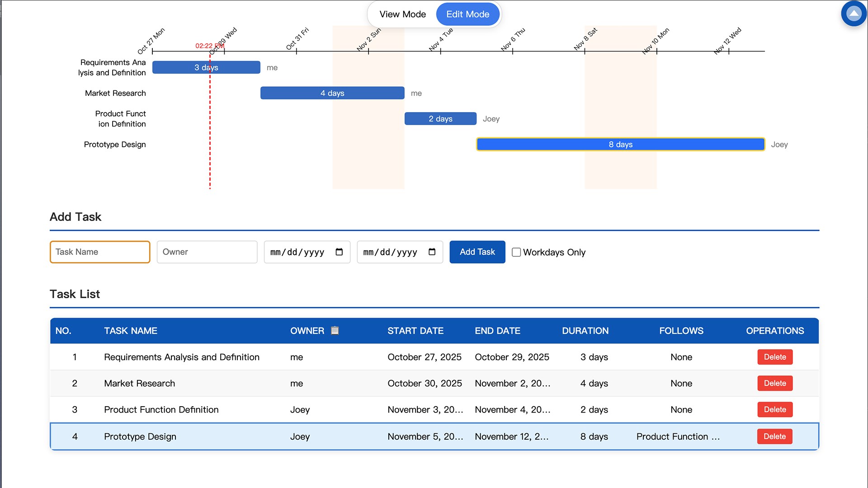Click the Add Task button
This screenshot has width=868, height=488.
coord(477,252)
